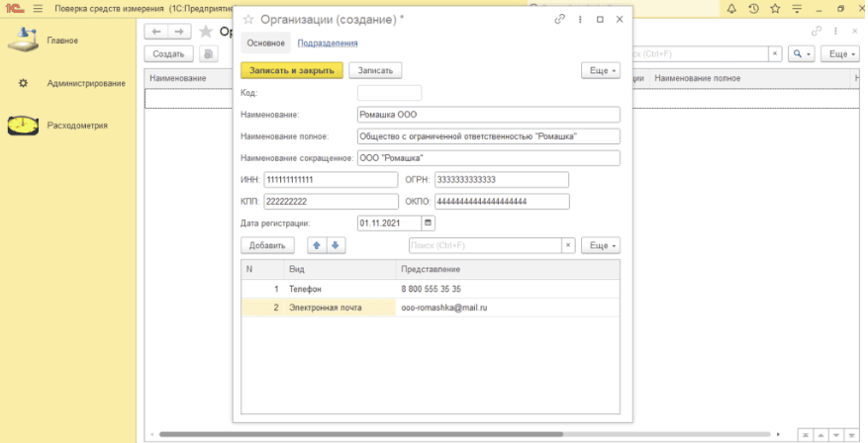Click the Администрирование gear icon
This screenshot has width=868, height=443.
(23, 83)
